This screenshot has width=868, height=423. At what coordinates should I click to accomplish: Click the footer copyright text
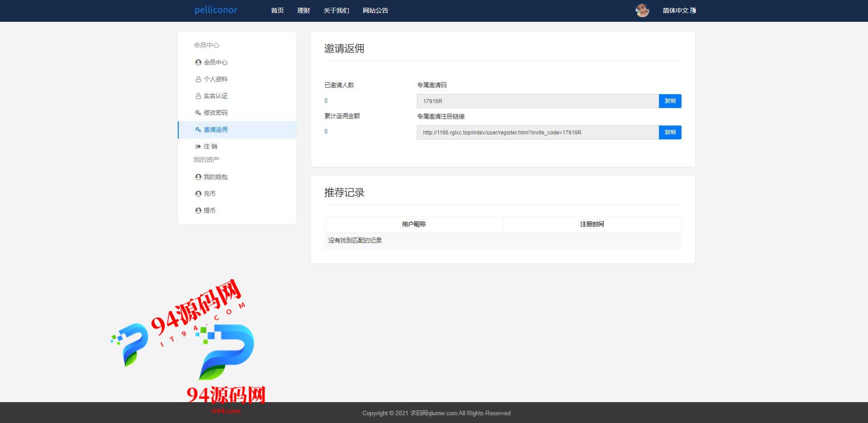(437, 413)
